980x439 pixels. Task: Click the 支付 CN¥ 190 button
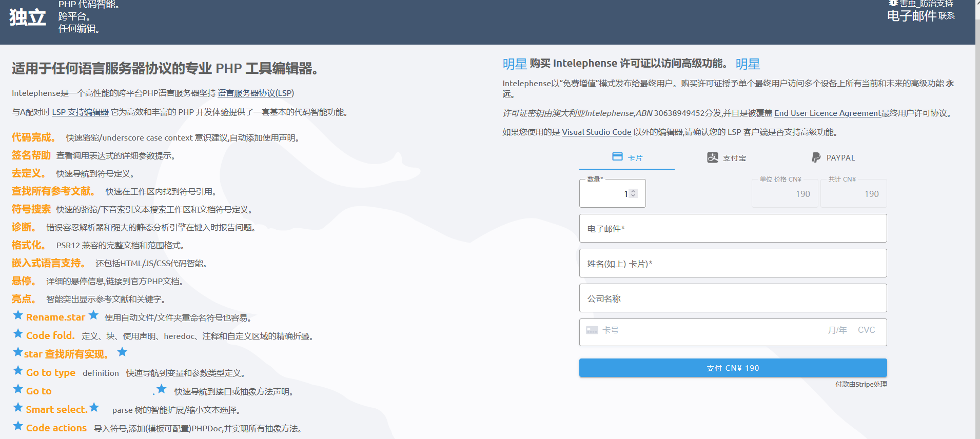click(733, 368)
